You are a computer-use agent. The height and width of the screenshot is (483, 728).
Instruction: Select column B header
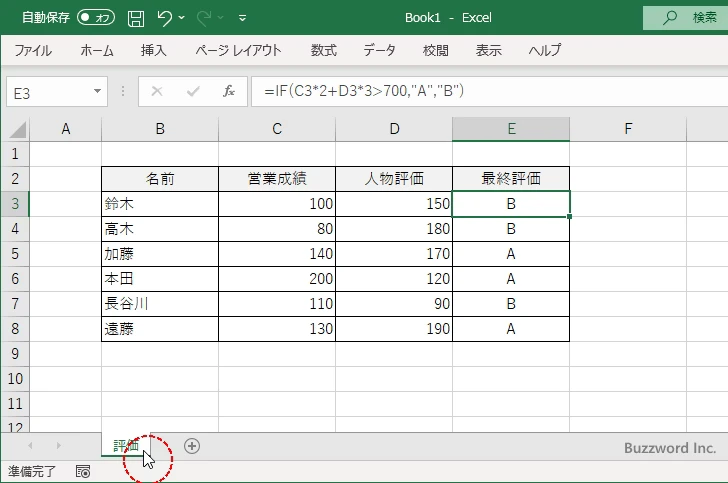click(160, 129)
